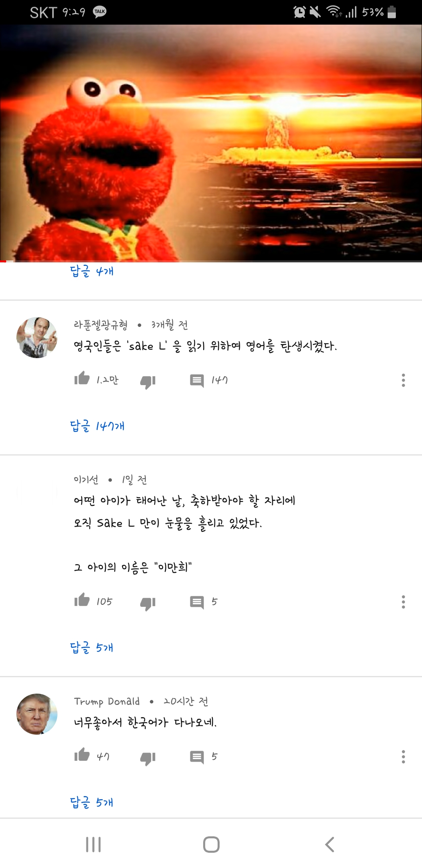Tap the Android back navigation button
Image resolution: width=422 pixels, height=868 pixels.
329,845
